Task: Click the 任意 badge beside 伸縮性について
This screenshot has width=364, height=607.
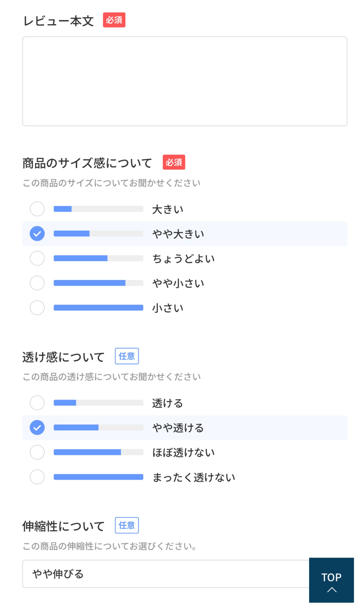Action: click(x=127, y=525)
